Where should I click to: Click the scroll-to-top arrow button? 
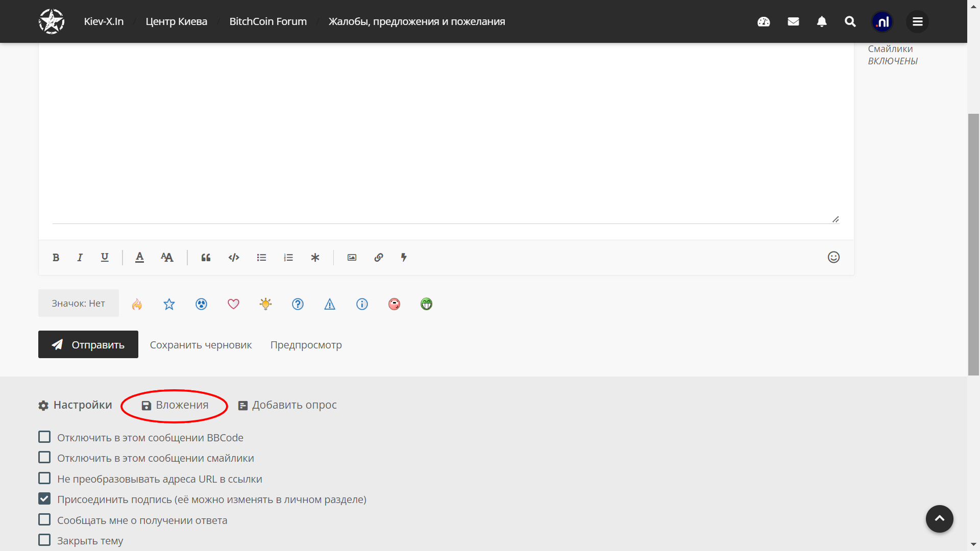click(939, 518)
